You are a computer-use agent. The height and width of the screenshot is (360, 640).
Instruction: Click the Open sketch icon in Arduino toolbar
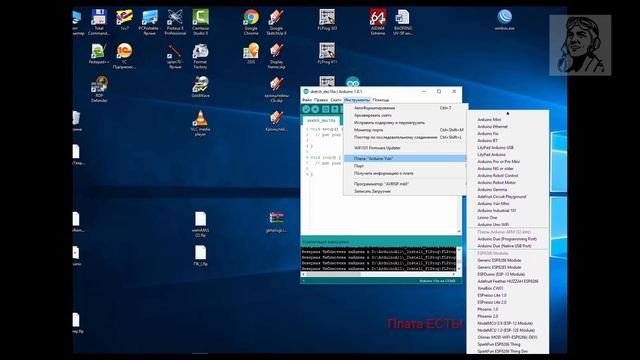(x=335, y=109)
